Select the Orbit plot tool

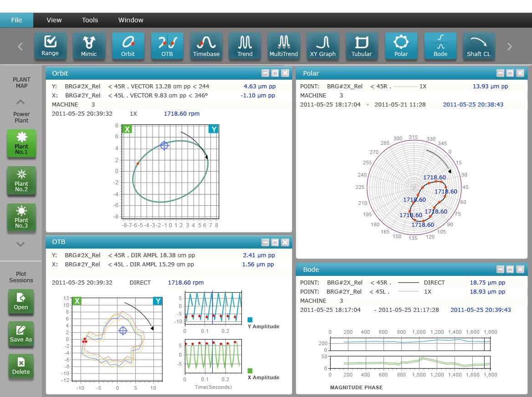coord(128,46)
